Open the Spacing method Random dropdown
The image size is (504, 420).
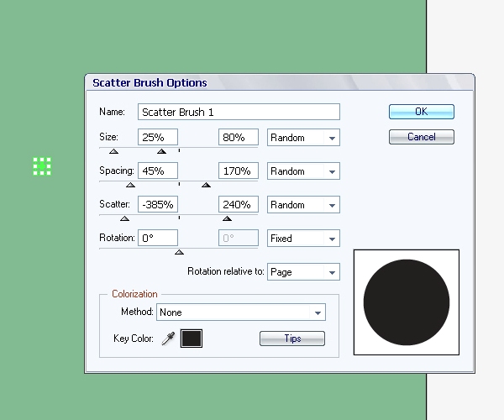(303, 171)
